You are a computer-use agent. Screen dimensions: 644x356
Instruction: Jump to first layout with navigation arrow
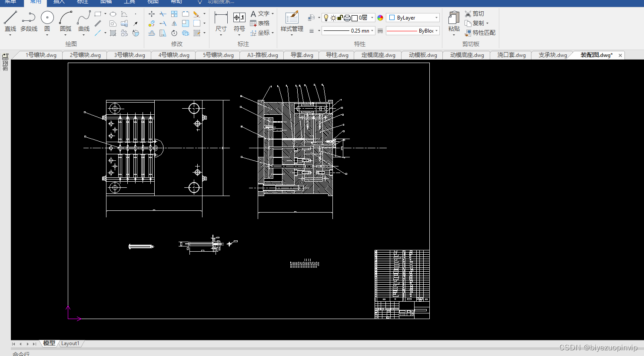13,344
